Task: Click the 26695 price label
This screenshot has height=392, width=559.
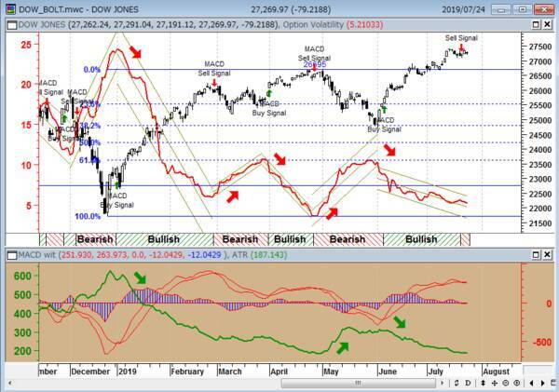Action: pos(315,64)
